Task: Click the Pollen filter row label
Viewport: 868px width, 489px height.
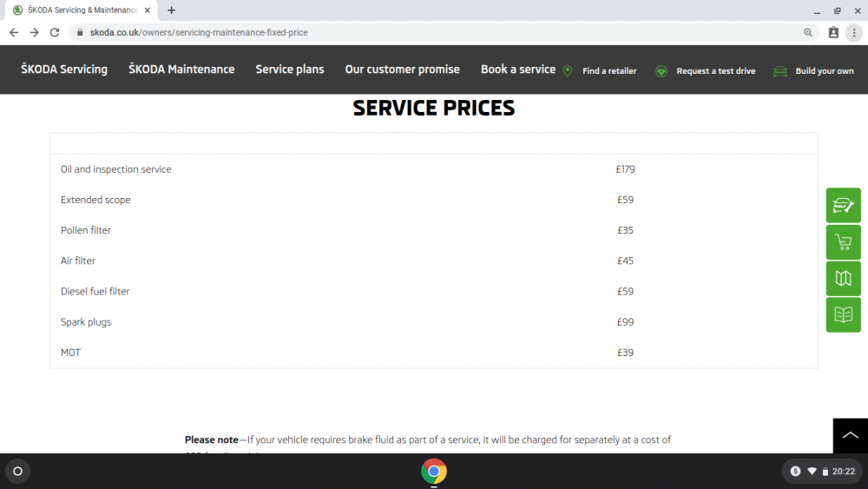Action: pos(86,230)
